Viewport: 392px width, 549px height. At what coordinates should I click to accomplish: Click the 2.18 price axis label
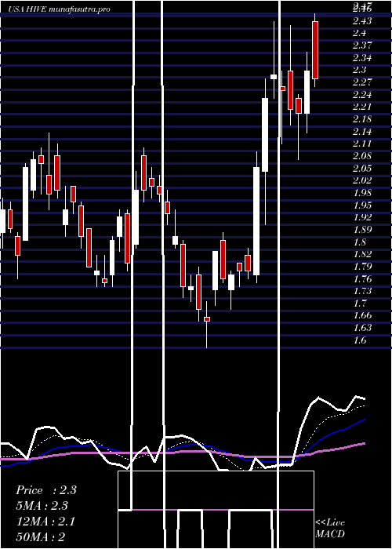(362, 119)
